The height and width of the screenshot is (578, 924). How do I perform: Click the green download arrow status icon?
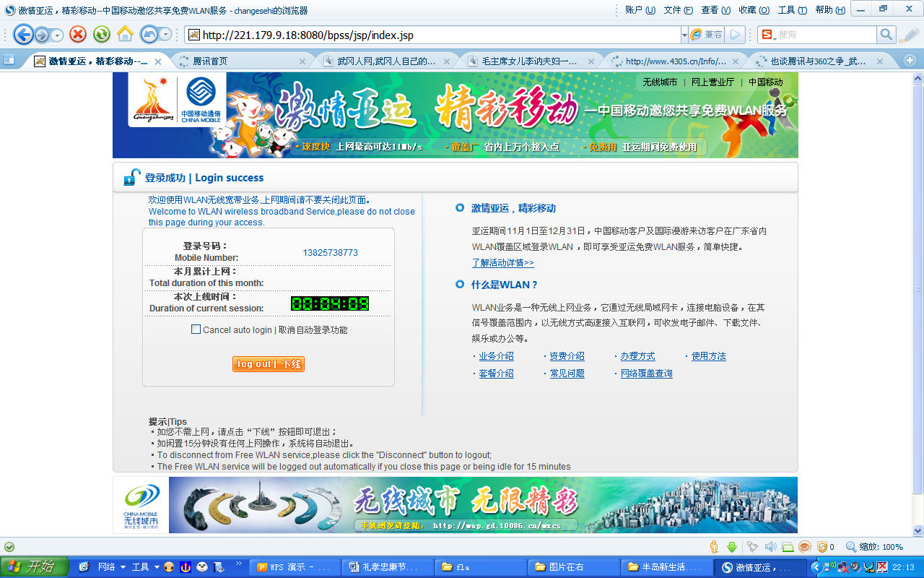(732, 547)
